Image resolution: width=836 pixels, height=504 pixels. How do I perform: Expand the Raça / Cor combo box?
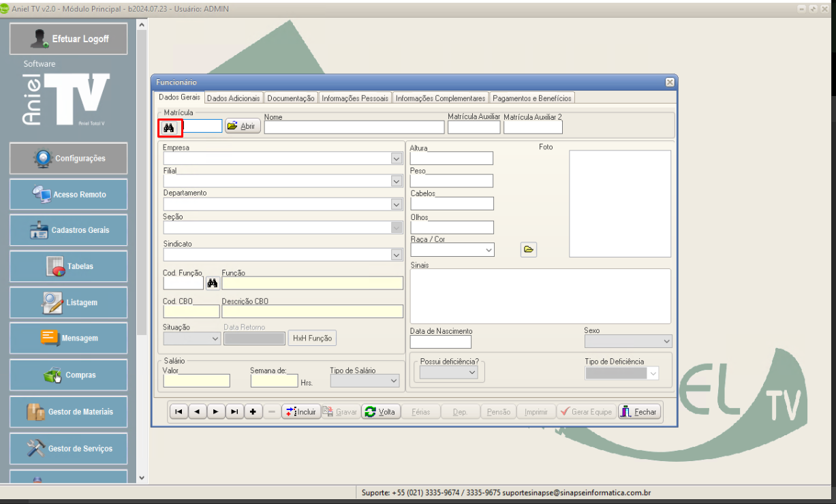[x=488, y=250]
